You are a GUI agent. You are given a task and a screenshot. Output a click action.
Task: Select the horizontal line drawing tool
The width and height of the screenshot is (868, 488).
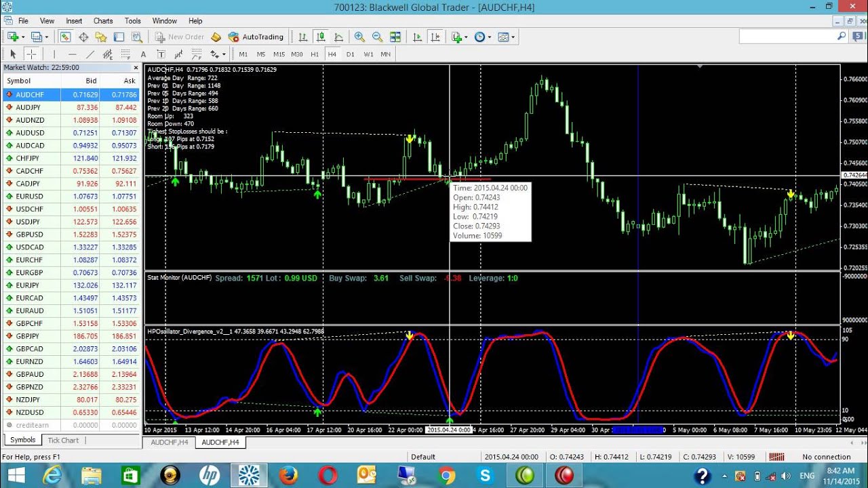(71, 54)
